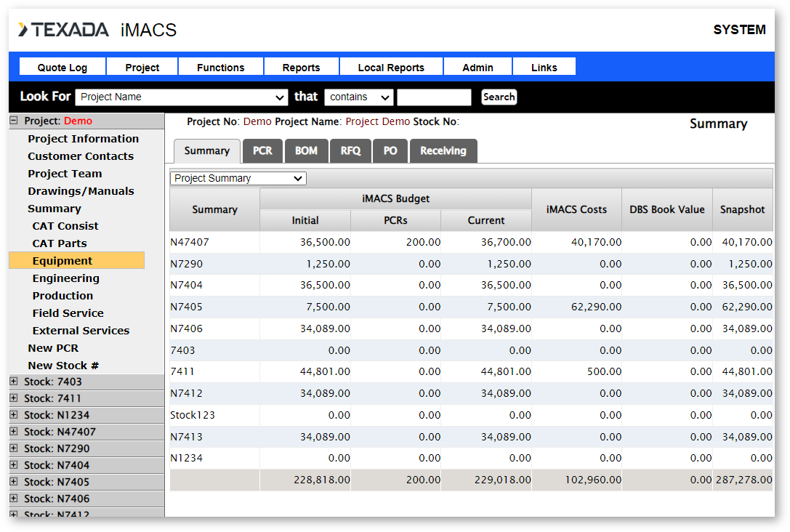Open Field Service in the sidebar
The image size is (790, 532).
[68, 313]
